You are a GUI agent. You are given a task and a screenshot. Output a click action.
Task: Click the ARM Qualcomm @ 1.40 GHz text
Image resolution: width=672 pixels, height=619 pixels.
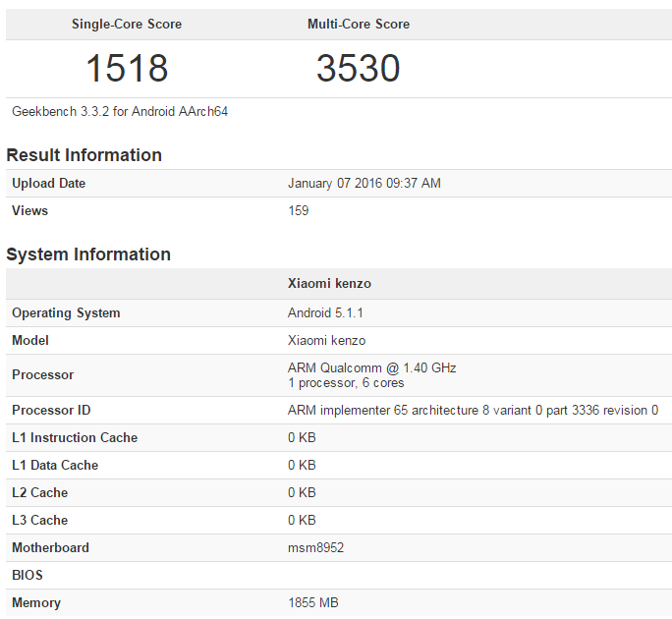pos(371,368)
